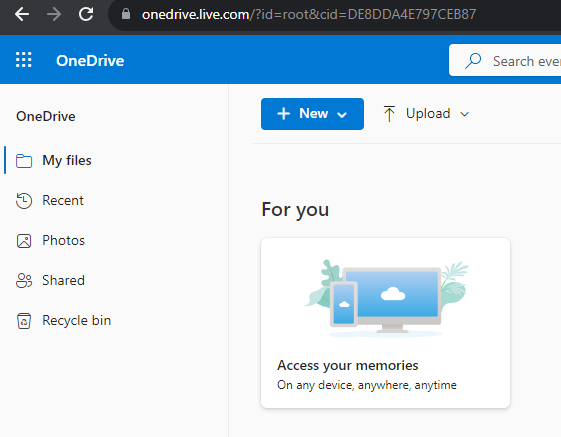This screenshot has width=561, height=437.
Task: Click the Upload arrow icon
Action: pyautogui.click(x=389, y=114)
